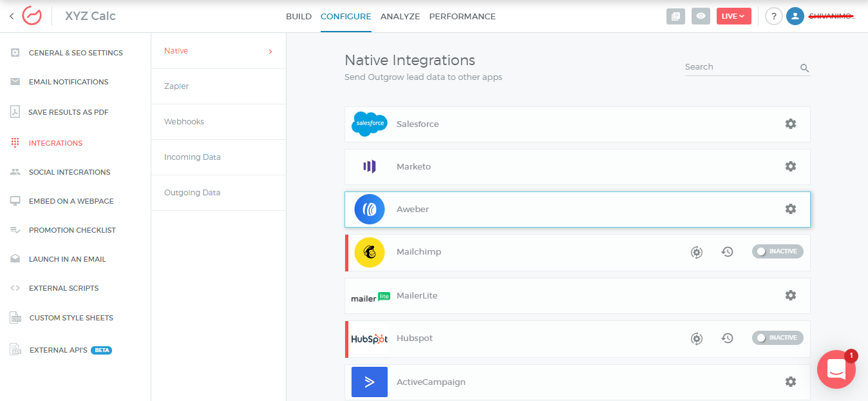Select Outgoing Data option
This screenshot has height=401, width=868.
(x=218, y=193)
